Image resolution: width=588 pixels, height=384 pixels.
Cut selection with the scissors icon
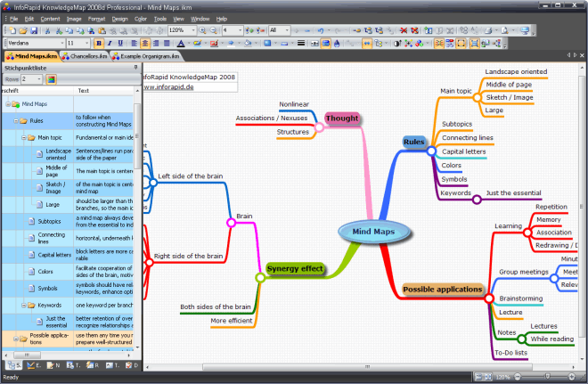point(47,30)
